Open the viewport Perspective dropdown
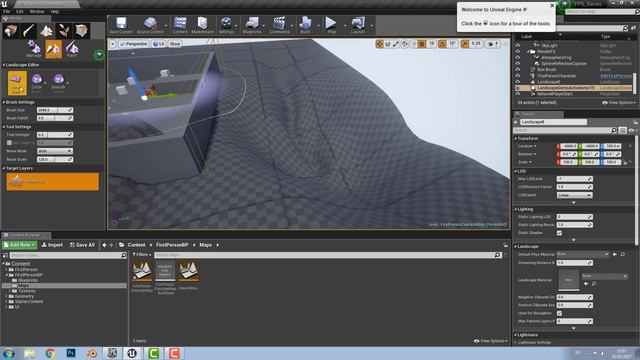Viewport: 640px width, 360px height. point(134,44)
